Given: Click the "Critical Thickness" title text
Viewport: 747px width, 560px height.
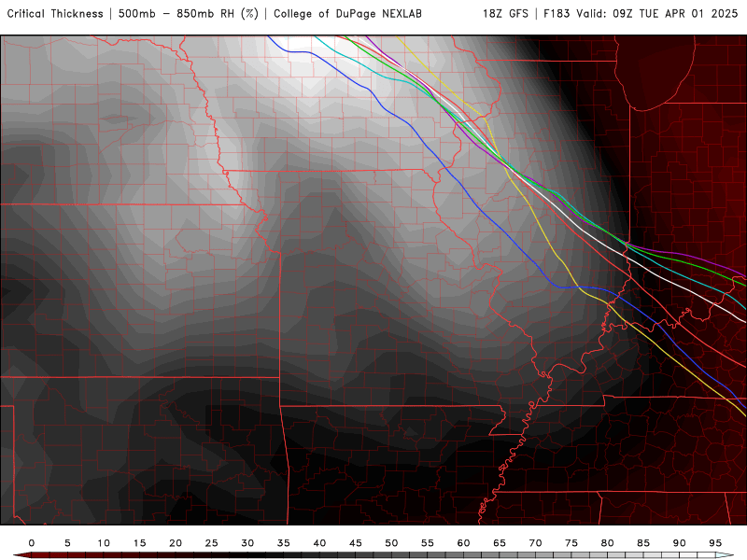Looking at the screenshot, I should [x=55, y=14].
